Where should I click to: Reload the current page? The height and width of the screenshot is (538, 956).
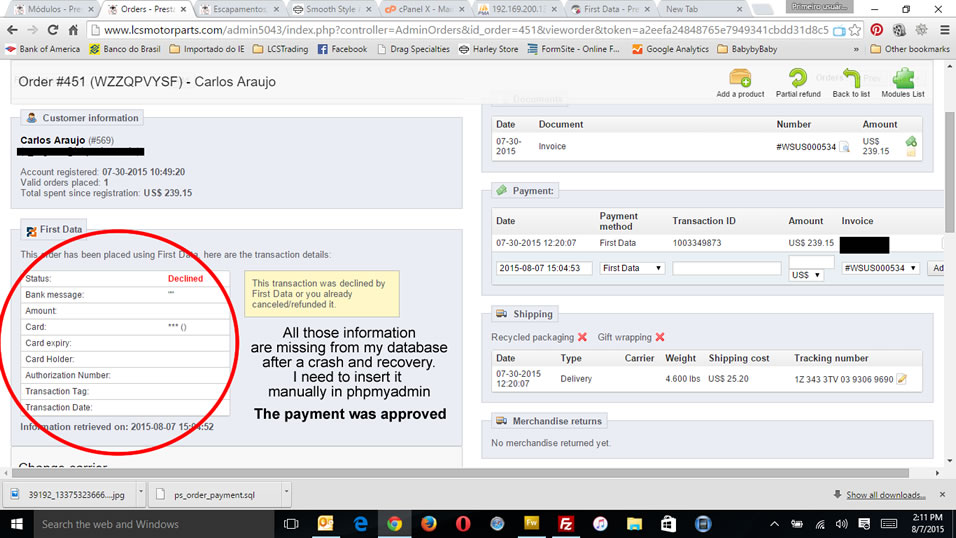[53, 30]
